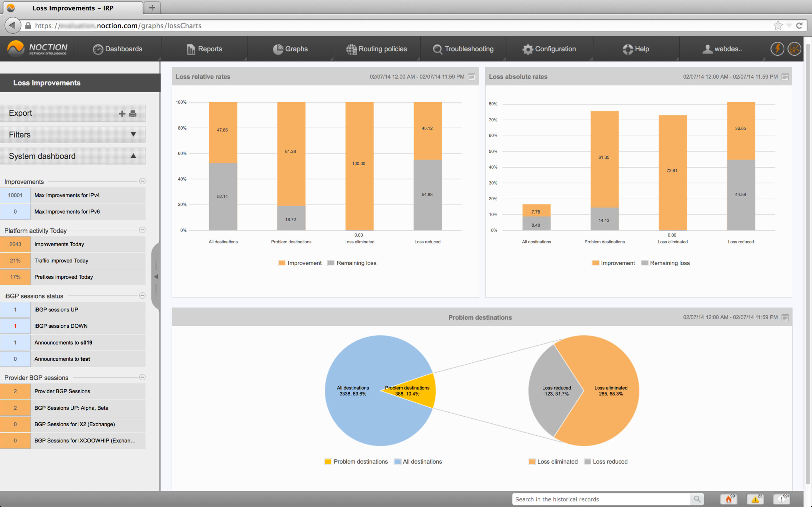The image size is (812, 507).
Task: Click the historical records search magnifier
Action: [697, 499]
